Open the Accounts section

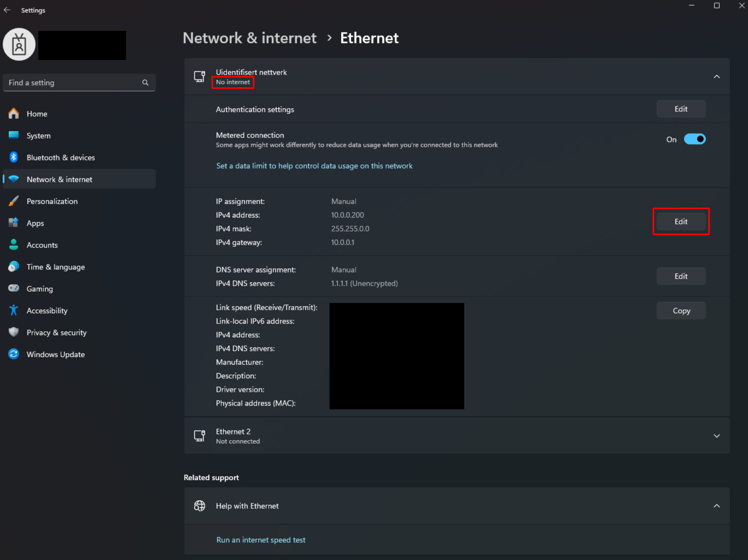(x=42, y=245)
